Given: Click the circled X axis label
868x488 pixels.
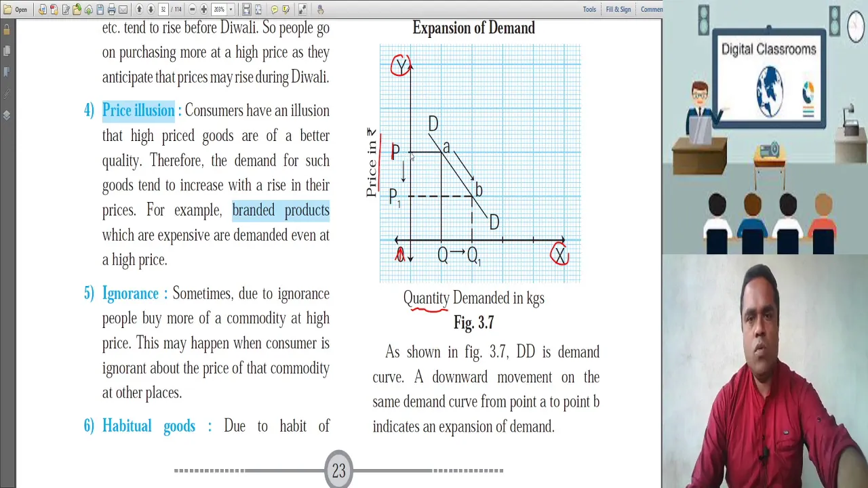Looking at the screenshot, I should coord(560,255).
